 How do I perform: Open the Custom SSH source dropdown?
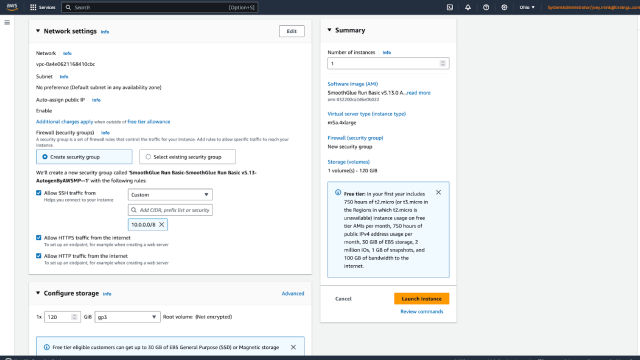click(170, 195)
